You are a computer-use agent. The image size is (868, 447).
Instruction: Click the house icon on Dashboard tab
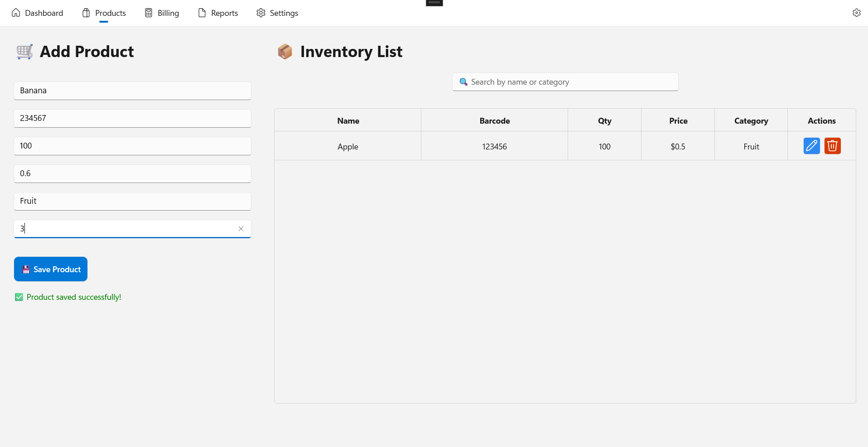pyautogui.click(x=16, y=13)
